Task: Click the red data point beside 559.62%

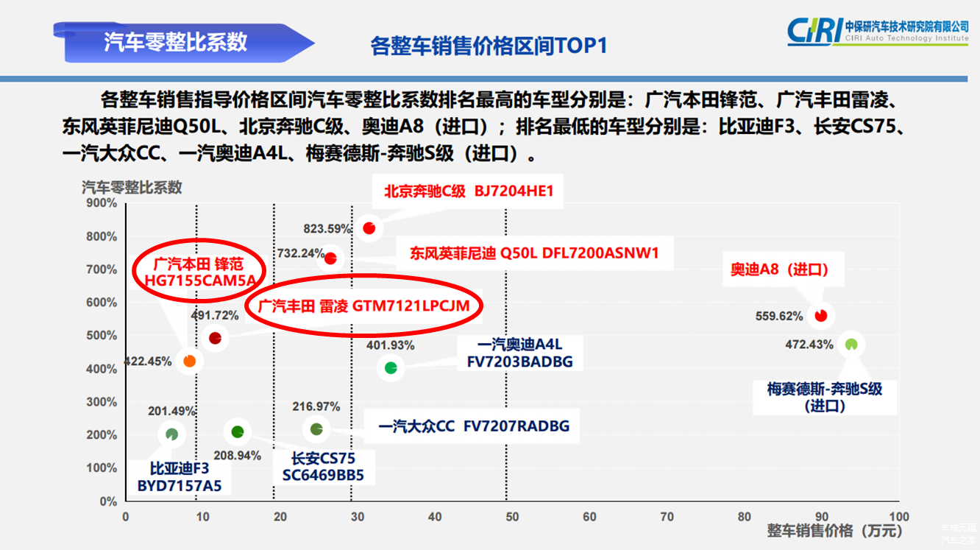Action: click(821, 315)
